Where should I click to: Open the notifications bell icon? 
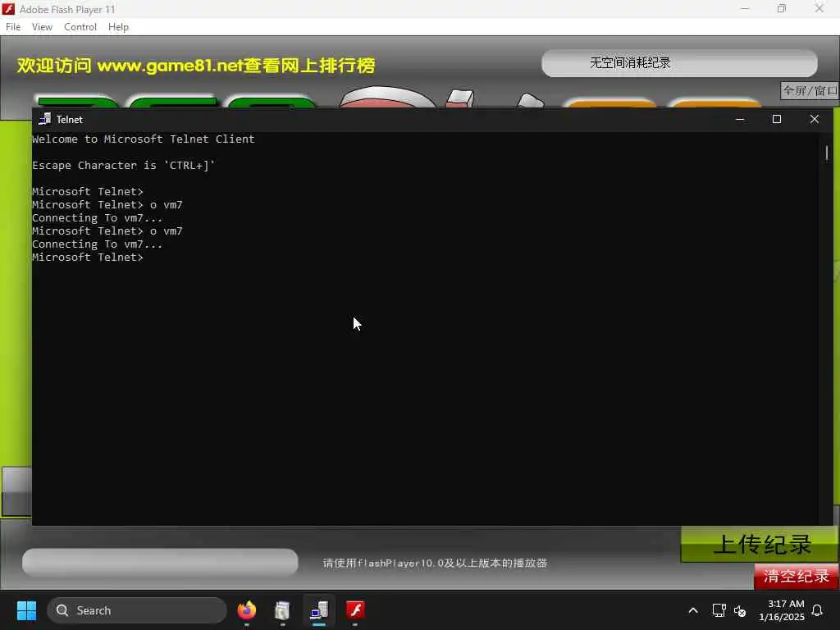[817, 610]
